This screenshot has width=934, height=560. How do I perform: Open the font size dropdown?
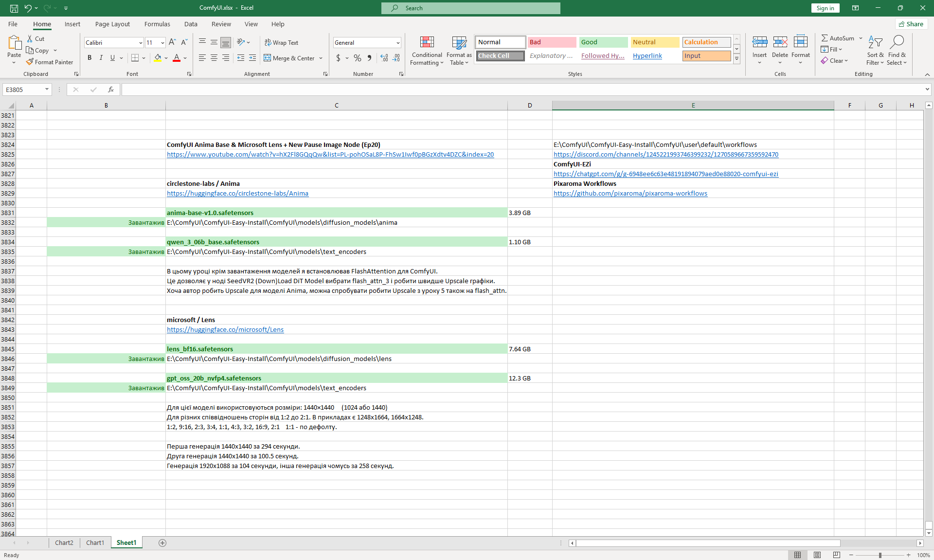tap(162, 43)
